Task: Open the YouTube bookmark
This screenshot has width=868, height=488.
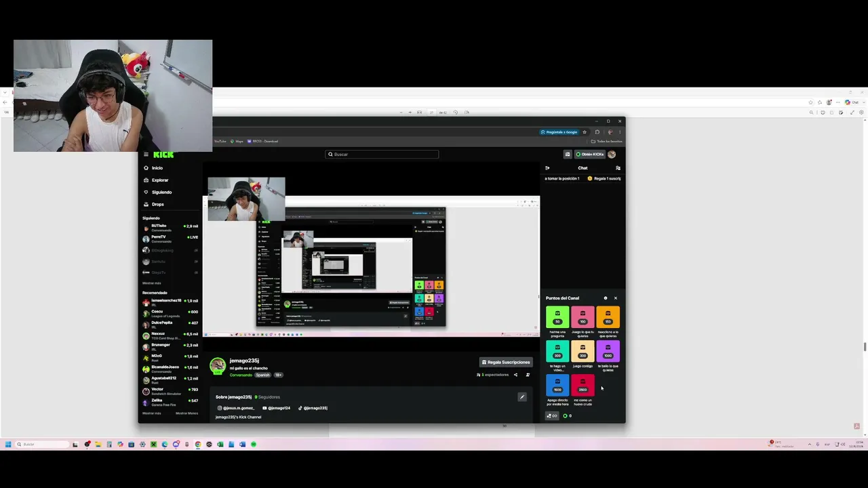Action: 220,142
